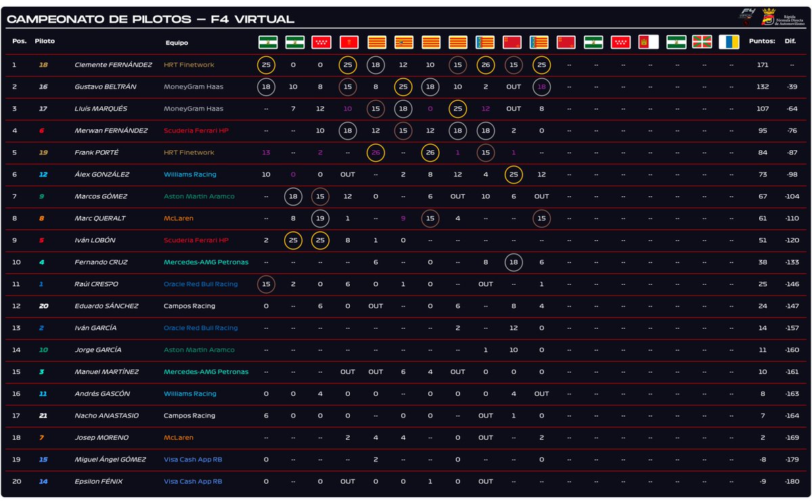
Task: Select driver Josep MORENO
Action: [x=101, y=438]
